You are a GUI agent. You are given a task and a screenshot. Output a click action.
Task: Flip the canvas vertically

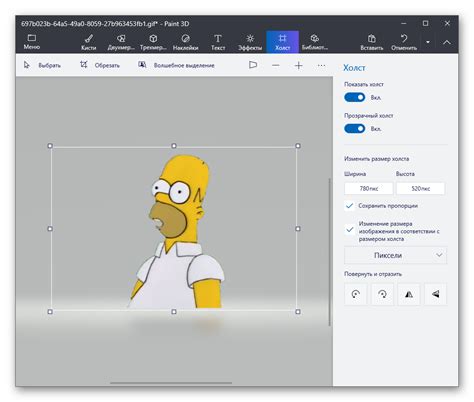coord(435,294)
